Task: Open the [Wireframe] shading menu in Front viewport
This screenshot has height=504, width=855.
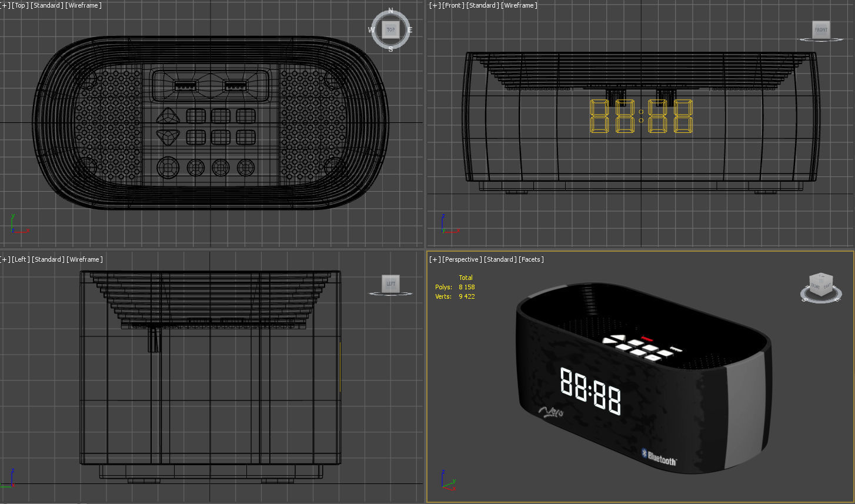Action: 520,5
